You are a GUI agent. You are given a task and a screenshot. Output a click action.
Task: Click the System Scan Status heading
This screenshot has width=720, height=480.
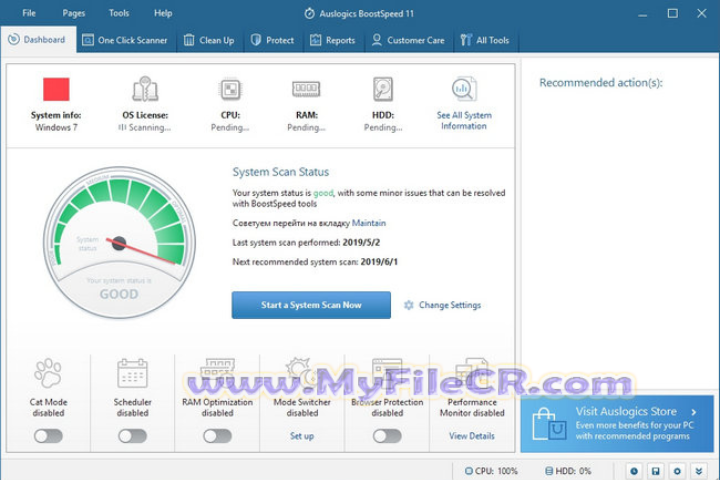pos(281,172)
